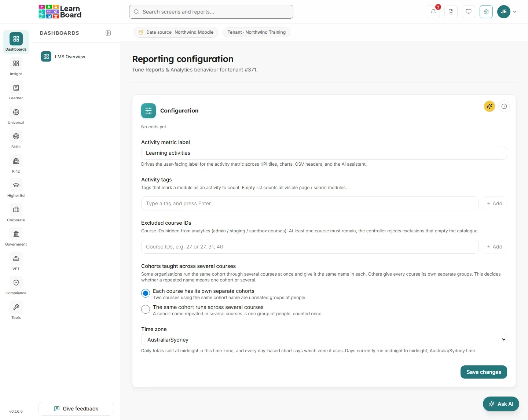Screen dimensions: 528x420
Task: Add the excluded course IDs
Action: coord(494,247)
